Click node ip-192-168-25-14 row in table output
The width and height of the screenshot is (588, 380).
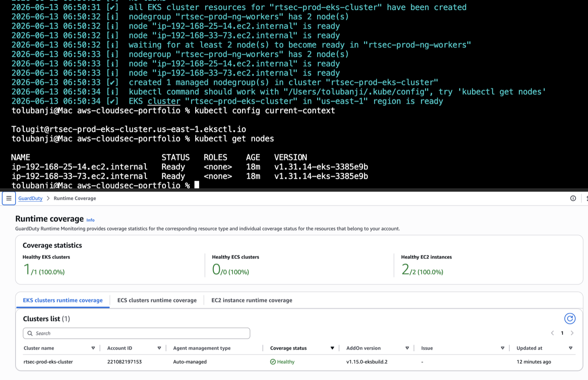tap(189, 167)
